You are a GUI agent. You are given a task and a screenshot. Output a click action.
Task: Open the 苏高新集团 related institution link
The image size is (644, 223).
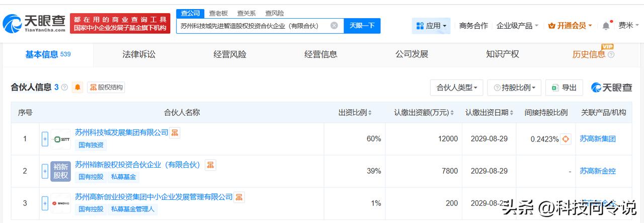click(x=598, y=139)
